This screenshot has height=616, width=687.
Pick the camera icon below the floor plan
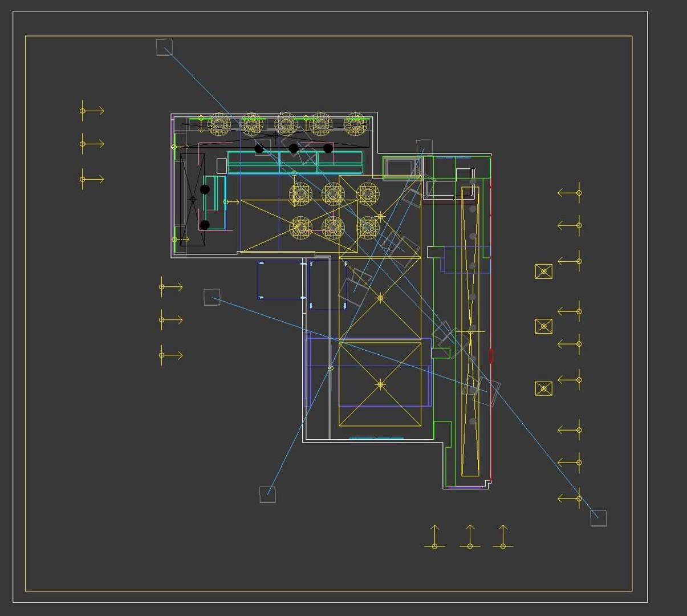tap(267, 495)
